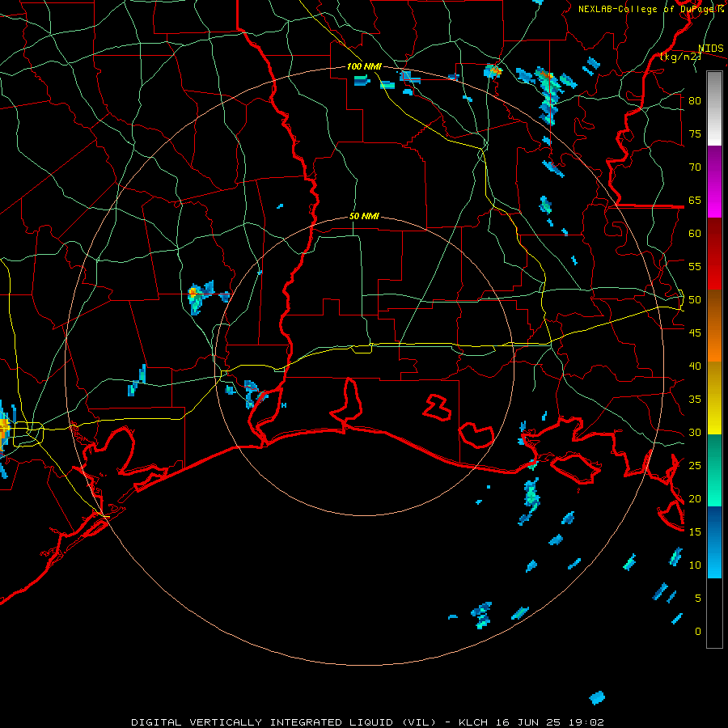Screen dimensions: 728x728
Task: Select the 50 NMI range ring label
Action: coord(364,216)
